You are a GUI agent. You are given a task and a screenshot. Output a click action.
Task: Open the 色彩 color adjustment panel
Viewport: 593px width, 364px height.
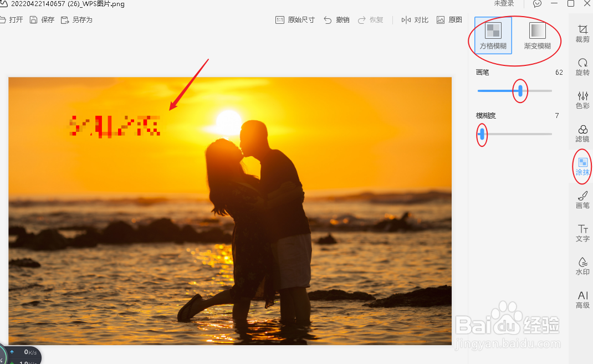(582, 100)
